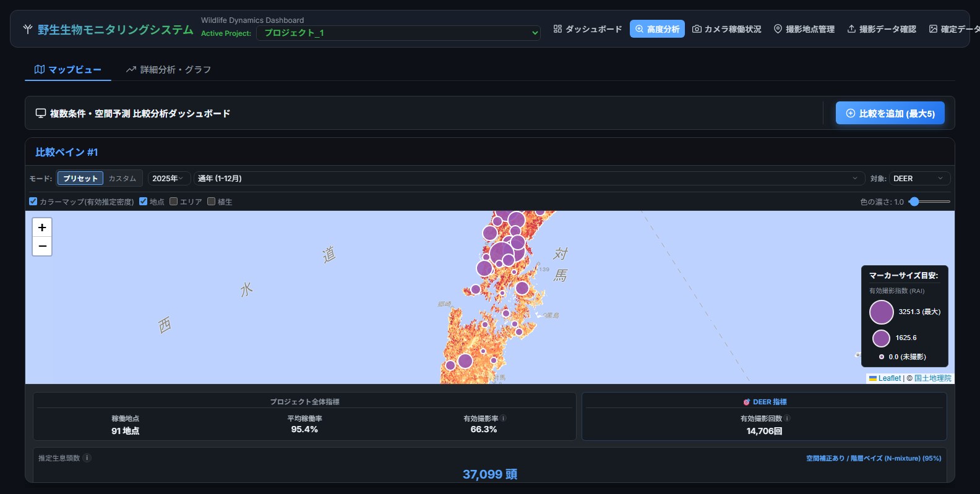Zoom out the map with the minus button
Viewport: 980px width, 494px height.
click(x=42, y=246)
